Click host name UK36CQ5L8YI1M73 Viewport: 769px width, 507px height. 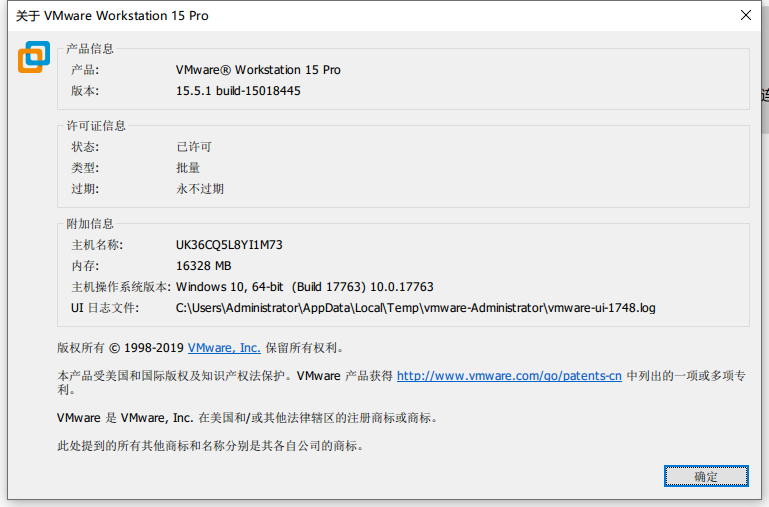(x=229, y=245)
